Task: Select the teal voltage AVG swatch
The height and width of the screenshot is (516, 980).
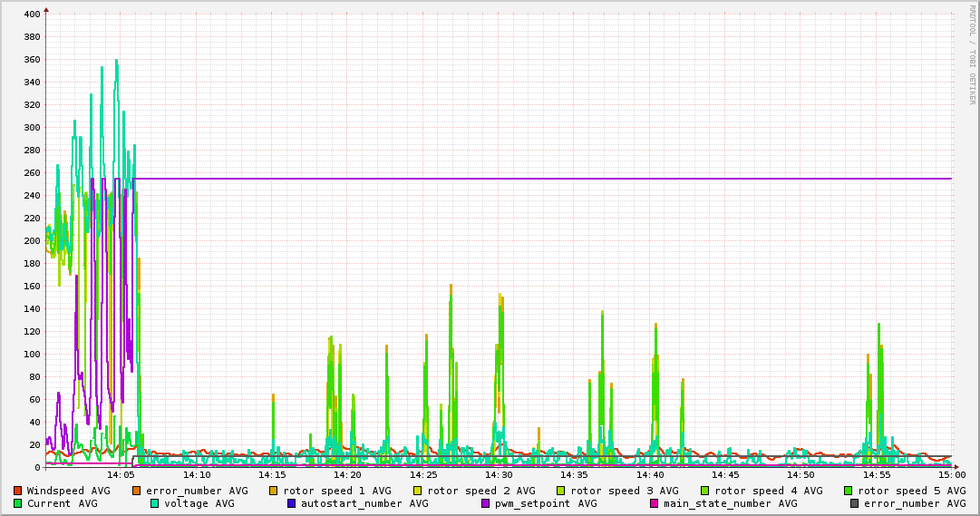Action: [155, 503]
